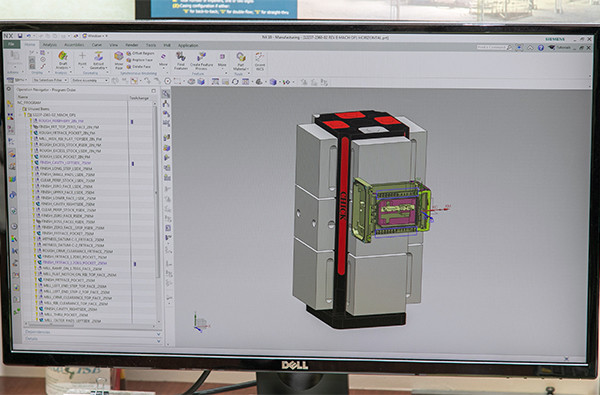Open the File menu tab
The width and height of the screenshot is (600, 395).
tap(12, 45)
